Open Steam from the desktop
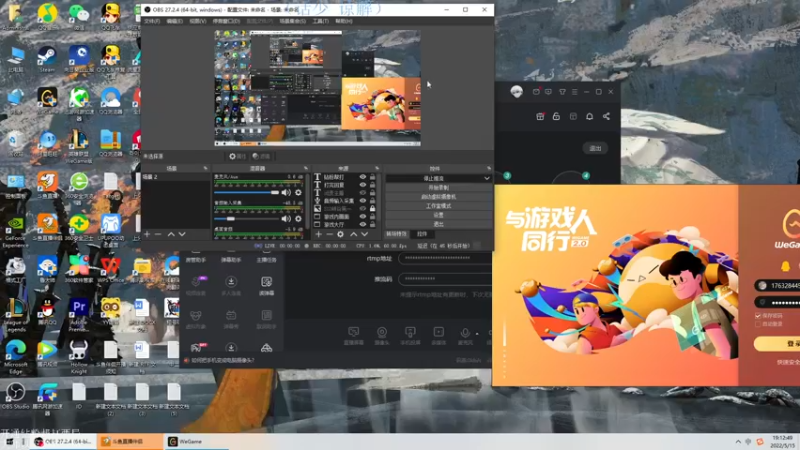The width and height of the screenshot is (800, 450). (47, 59)
